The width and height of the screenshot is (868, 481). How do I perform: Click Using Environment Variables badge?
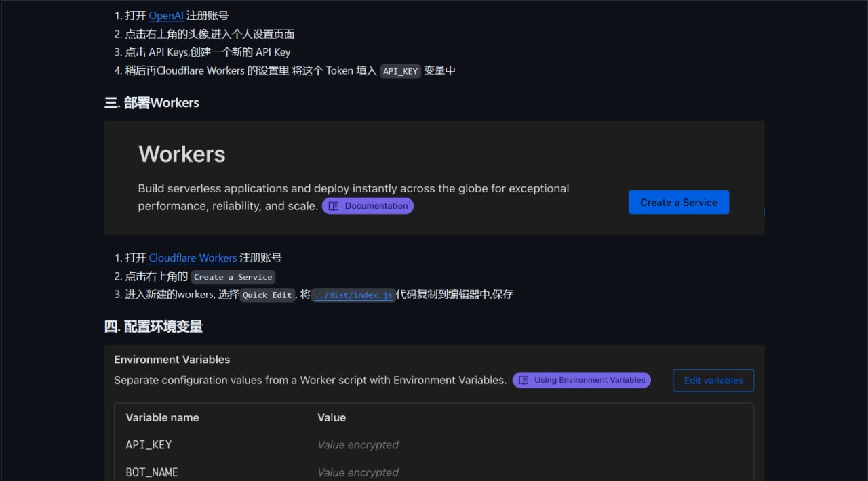tap(582, 381)
